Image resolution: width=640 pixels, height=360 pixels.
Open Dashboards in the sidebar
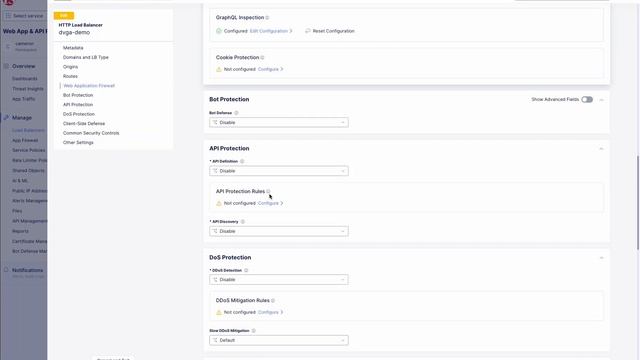pyautogui.click(x=24, y=79)
